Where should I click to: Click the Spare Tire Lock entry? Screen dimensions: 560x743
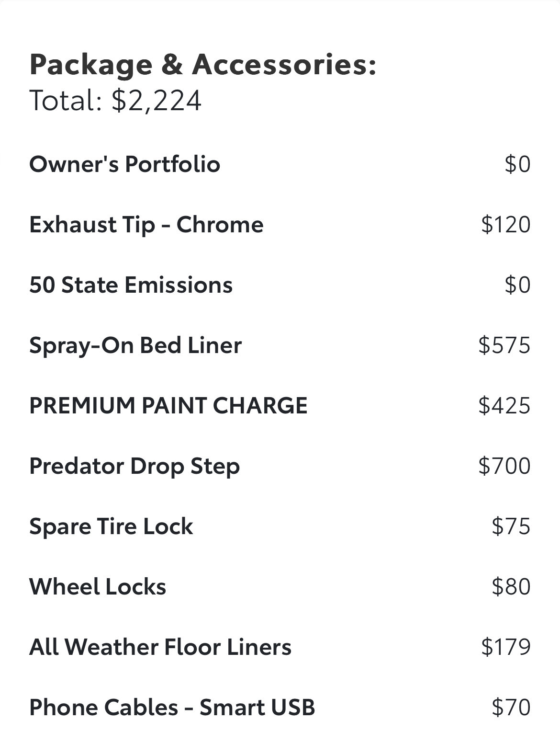click(111, 526)
